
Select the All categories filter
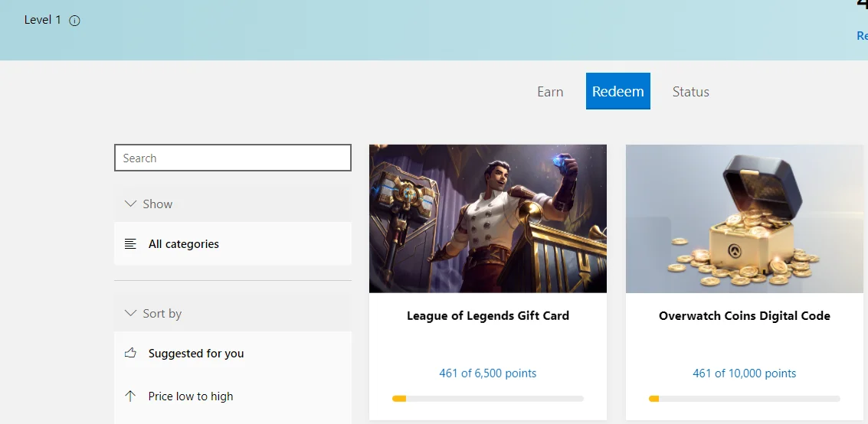coord(232,244)
